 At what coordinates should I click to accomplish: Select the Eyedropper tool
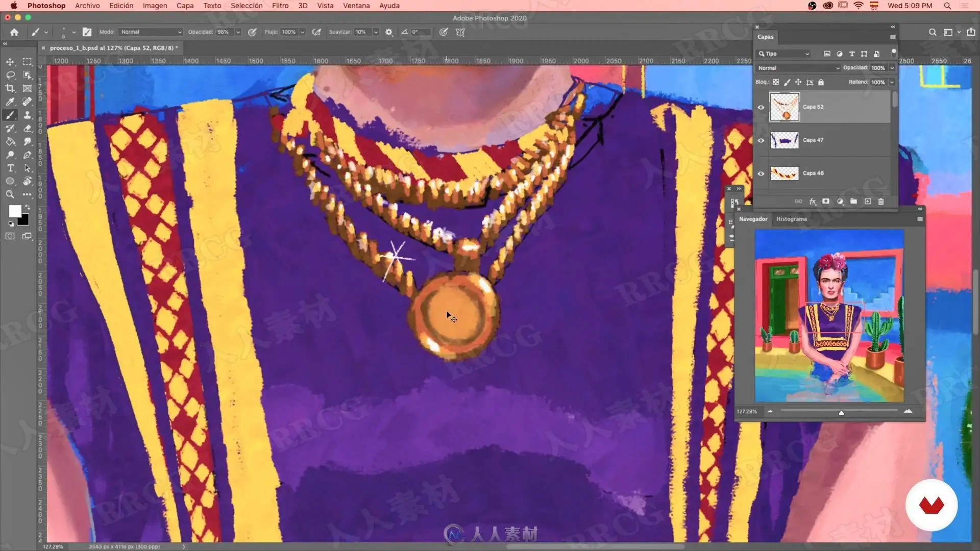tap(10, 102)
